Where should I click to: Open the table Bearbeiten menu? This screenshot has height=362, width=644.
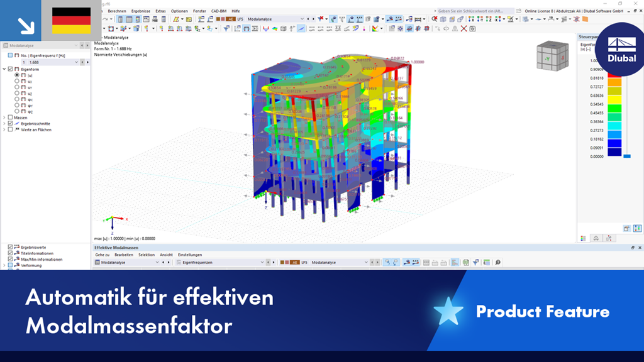pos(124,255)
